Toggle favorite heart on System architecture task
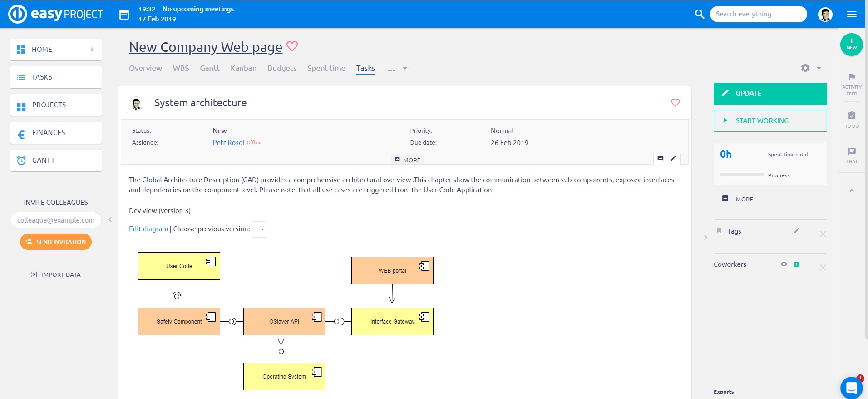The height and width of the screenshot is (399, 868). [675, 103]
